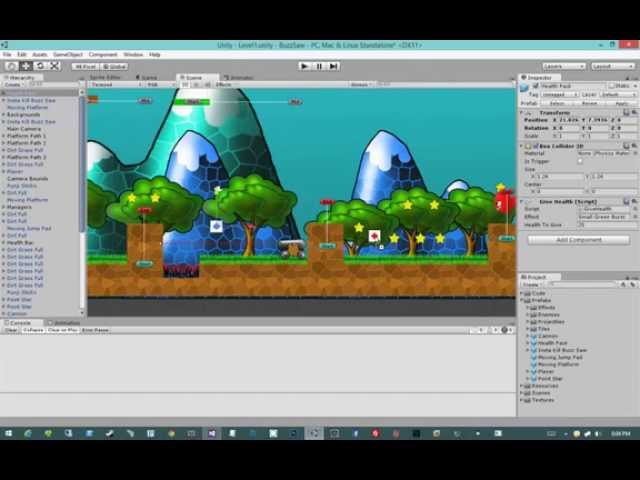Open the Gizmos dropdown in Scene view
Image resolution: width=640 pixels, height=480 pixels.
[361, 85]
